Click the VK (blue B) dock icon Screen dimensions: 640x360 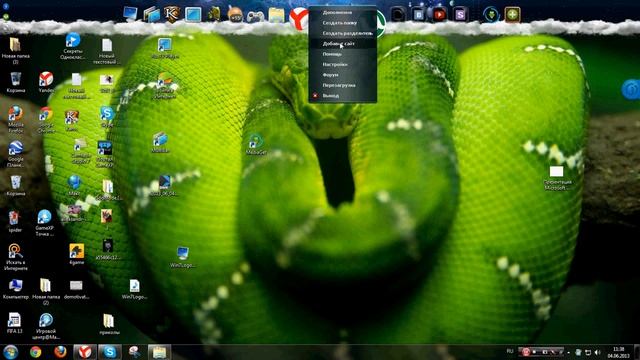pyautogui.click(x=418, y=15)
